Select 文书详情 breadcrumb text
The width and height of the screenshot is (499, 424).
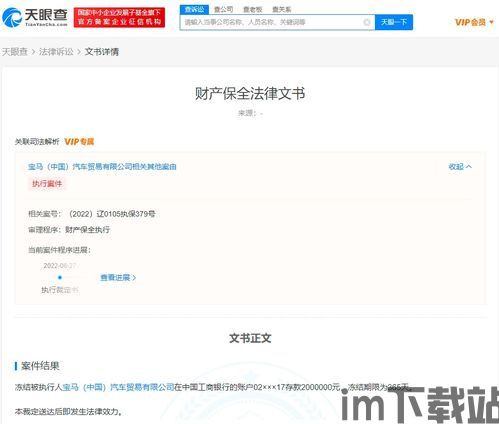click(102, 52)
